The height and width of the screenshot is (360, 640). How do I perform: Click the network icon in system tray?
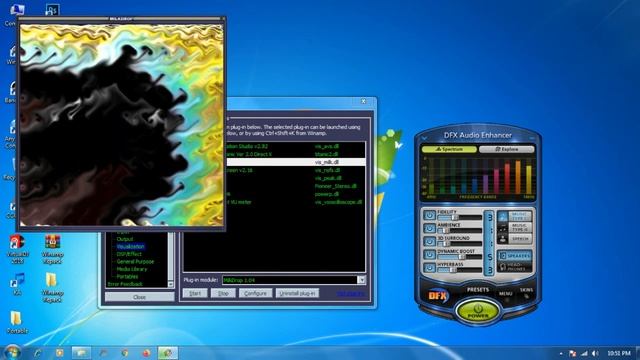[x=584, y=353]
